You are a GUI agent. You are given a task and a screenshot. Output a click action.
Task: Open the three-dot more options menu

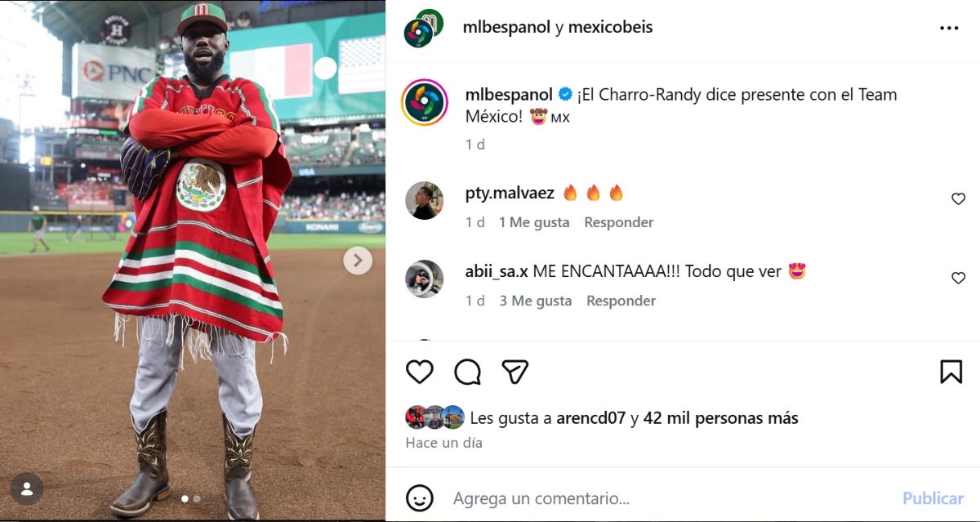pyautogui.click(x=949, y=28)
